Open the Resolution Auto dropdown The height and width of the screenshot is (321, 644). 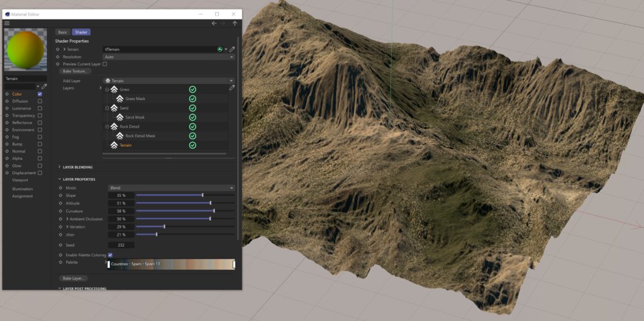coord(169,57)
